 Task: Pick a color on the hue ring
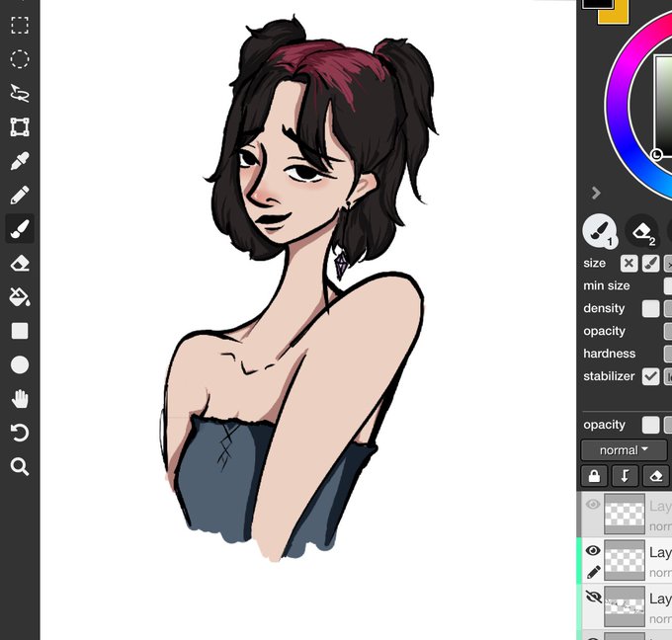tap(617, 104)
